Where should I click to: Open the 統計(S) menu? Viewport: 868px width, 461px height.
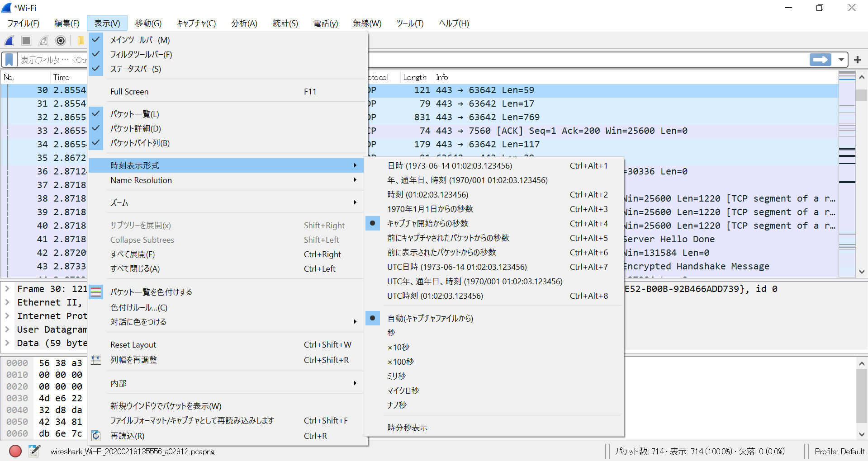285,23
